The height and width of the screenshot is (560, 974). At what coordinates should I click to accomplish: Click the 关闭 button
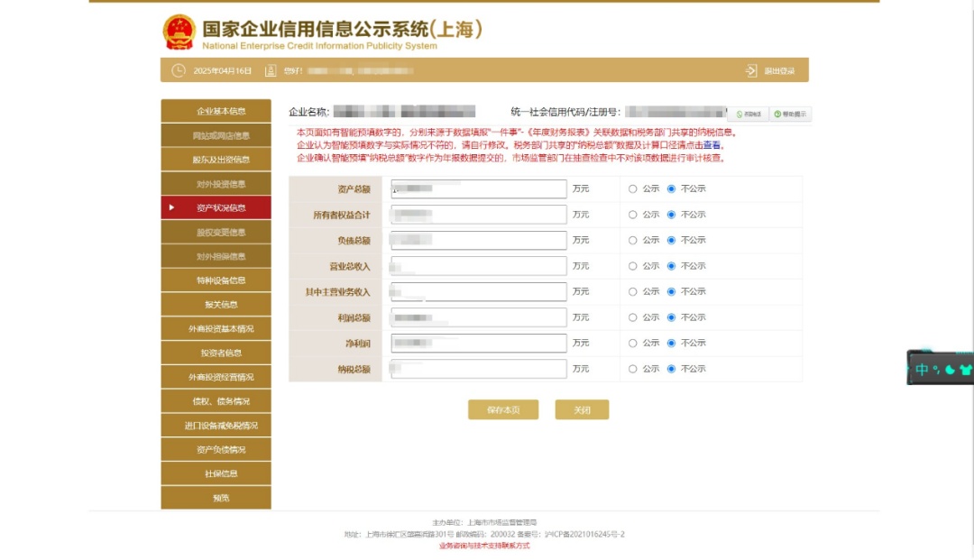coord(582,409)
